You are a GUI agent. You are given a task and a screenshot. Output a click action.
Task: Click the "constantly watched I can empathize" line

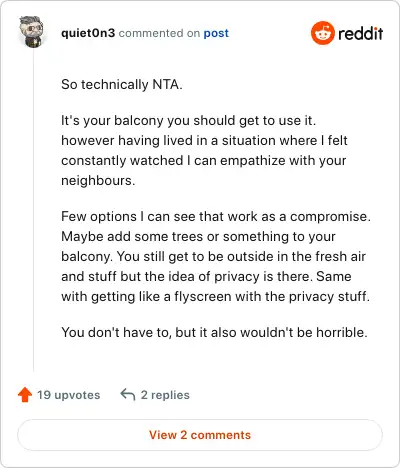pos(204,160)
